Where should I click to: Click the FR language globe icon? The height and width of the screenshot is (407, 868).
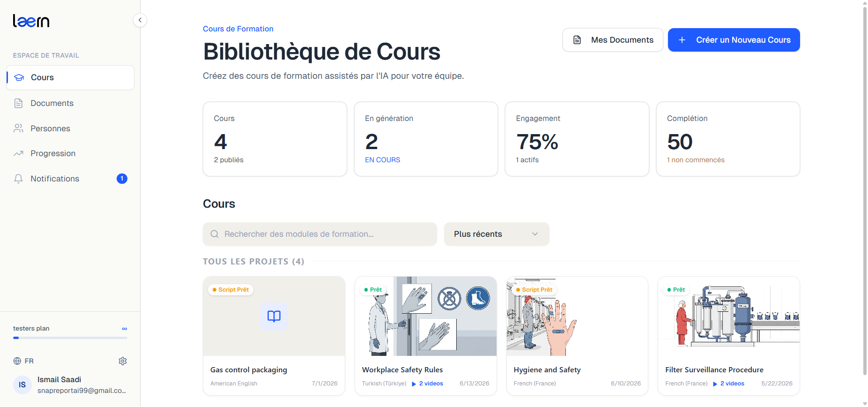pyautogui.click(x=17, y=361)
